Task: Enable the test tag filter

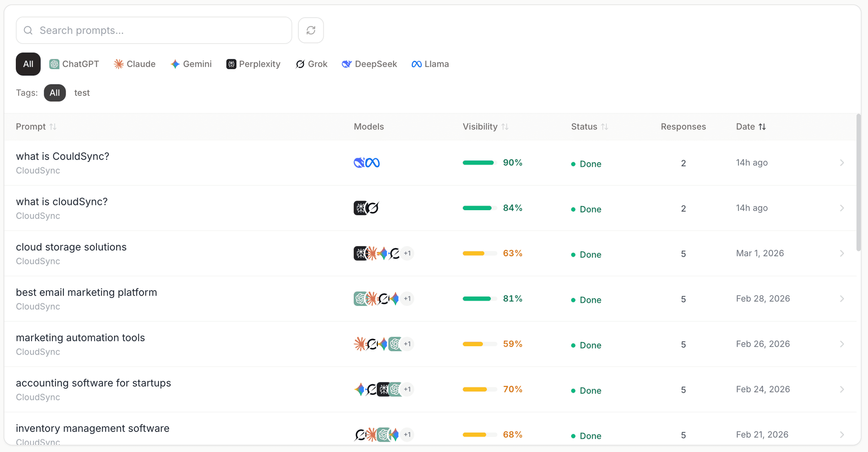Action: 82,93
